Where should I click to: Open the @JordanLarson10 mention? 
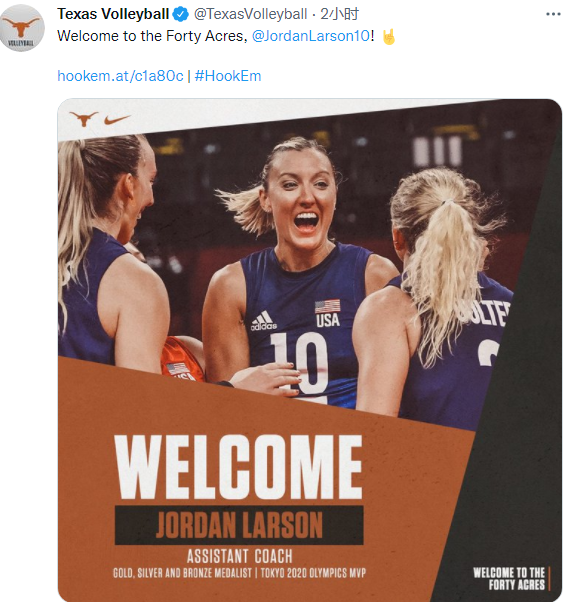pyautogui.click(x=311, y=36)
